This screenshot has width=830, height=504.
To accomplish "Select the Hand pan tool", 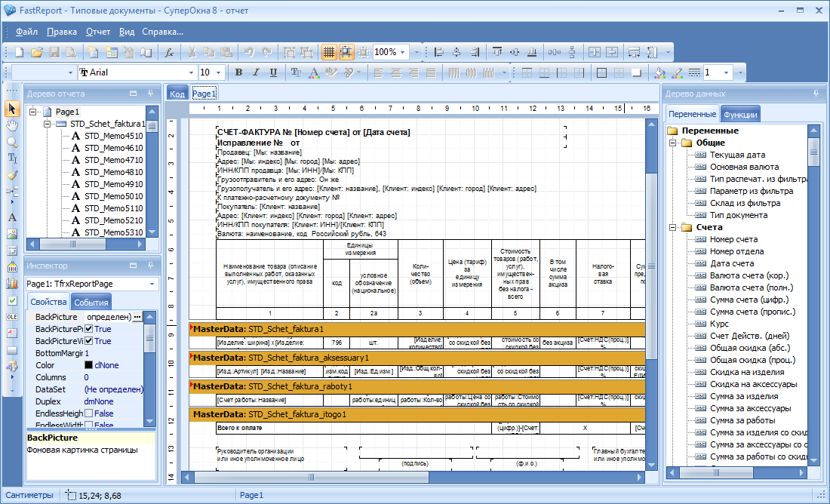I will [12, 126].
